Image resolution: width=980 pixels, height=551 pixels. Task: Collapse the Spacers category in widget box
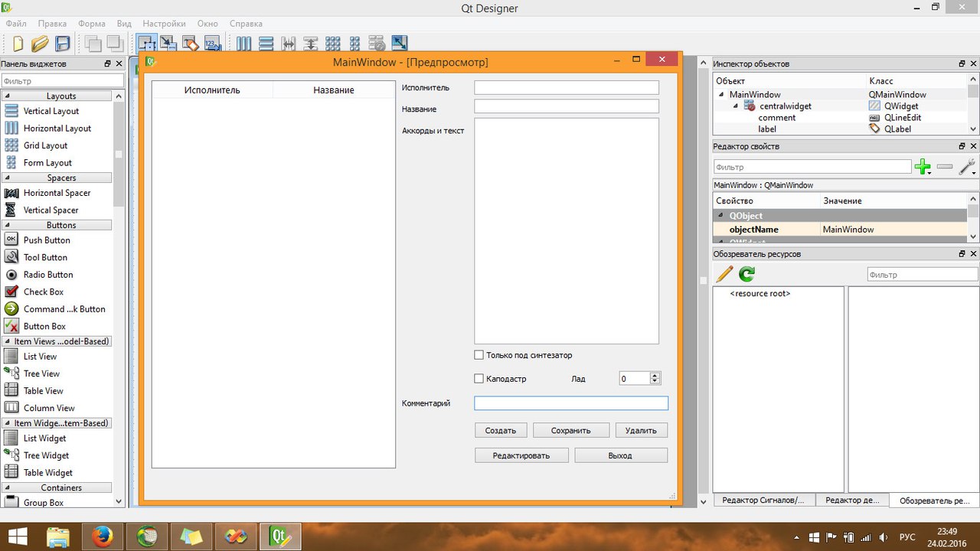pos(8,178)
